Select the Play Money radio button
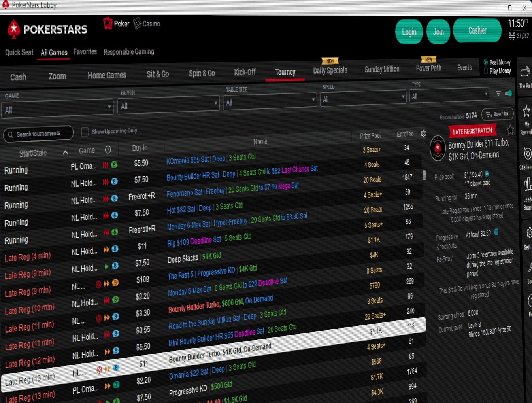 point(485,71)
